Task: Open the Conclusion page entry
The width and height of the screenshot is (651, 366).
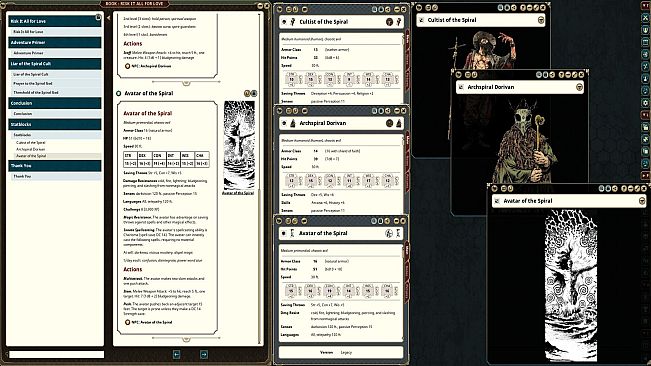Action: 56,114
